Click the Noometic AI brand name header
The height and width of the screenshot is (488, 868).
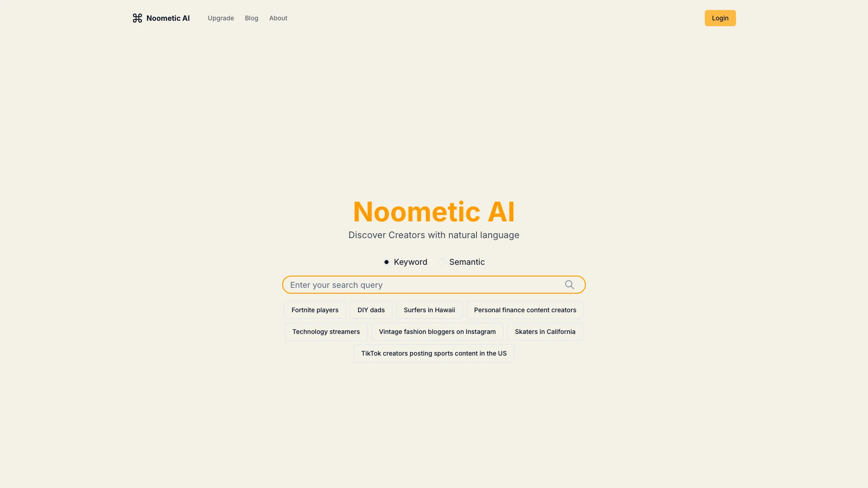click(x=161, y=18)
